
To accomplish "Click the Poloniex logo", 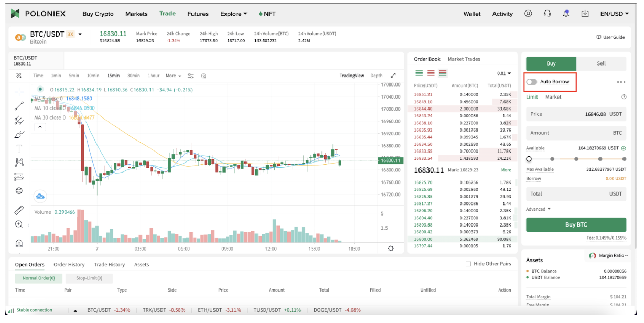I will 39,14.
